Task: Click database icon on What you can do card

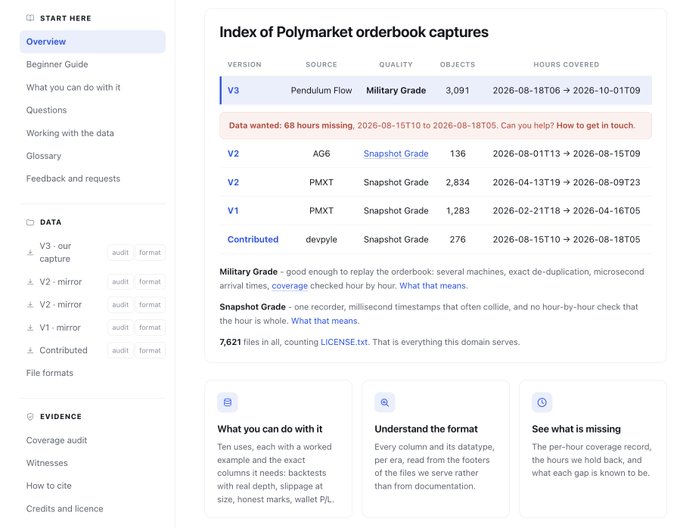Action: tap(227, 402)
